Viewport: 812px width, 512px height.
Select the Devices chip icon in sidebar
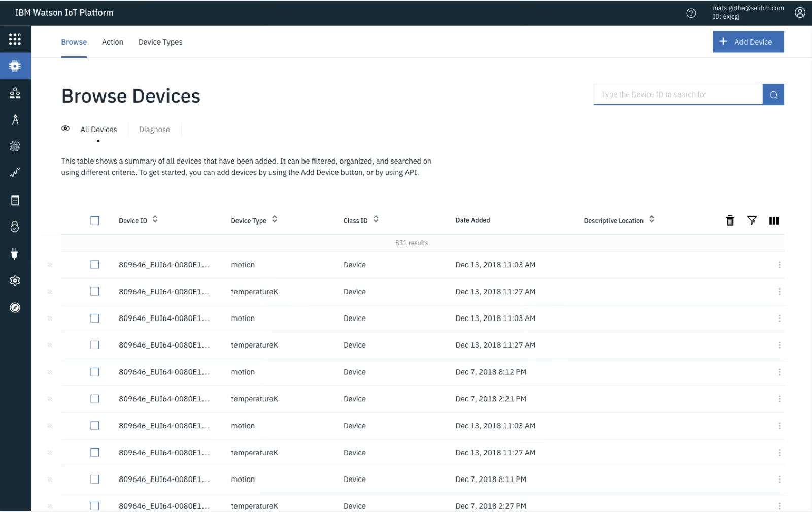(x=15, y=66)
